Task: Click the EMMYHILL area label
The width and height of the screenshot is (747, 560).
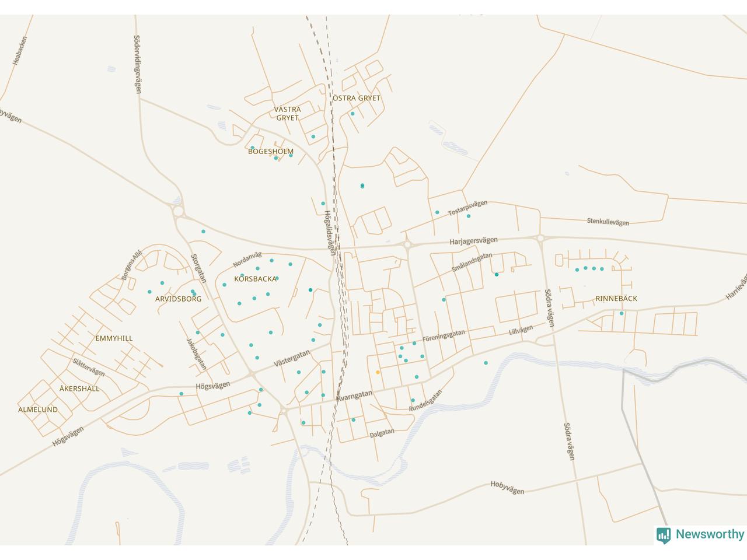Action: tap(114, 338)
